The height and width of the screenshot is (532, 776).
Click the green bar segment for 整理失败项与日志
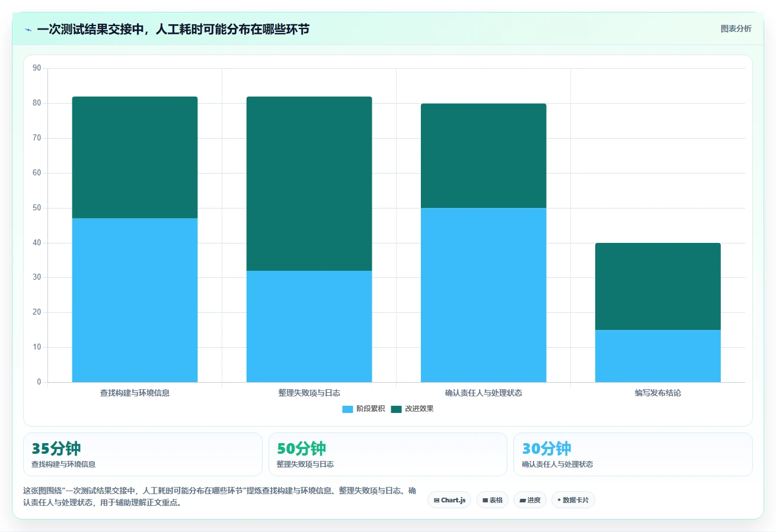pyautogui.click(x=309, y=184)
